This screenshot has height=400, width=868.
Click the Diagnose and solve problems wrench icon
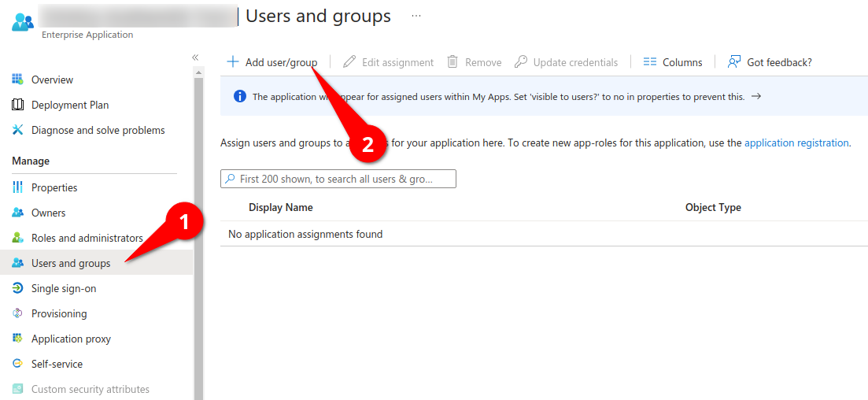[17, 130]
